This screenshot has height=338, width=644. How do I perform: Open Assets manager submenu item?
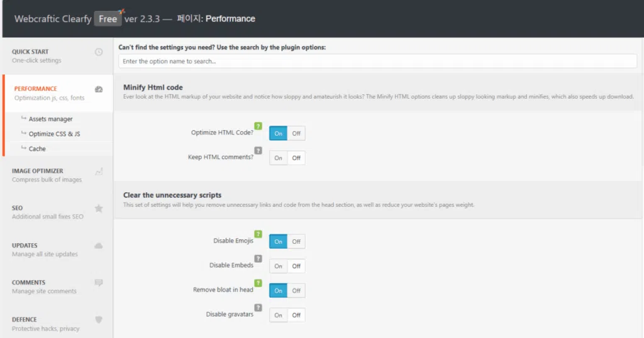pyautogui.click(x=50, y=119)
